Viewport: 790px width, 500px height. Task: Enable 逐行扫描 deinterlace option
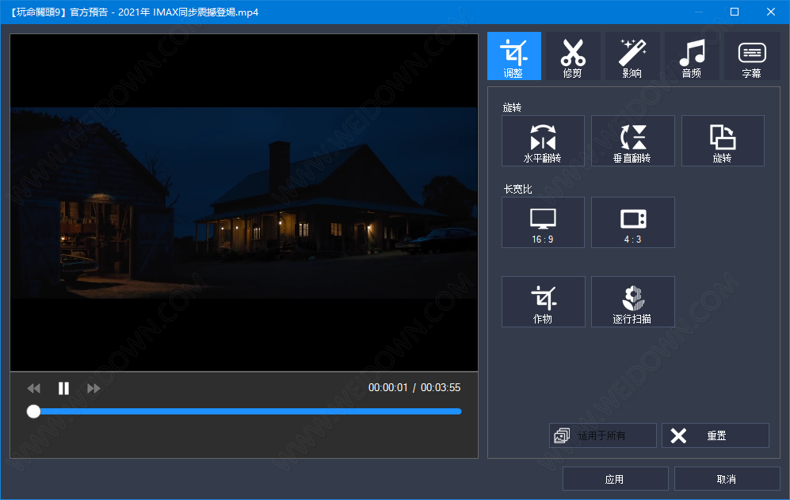point(633,302)
